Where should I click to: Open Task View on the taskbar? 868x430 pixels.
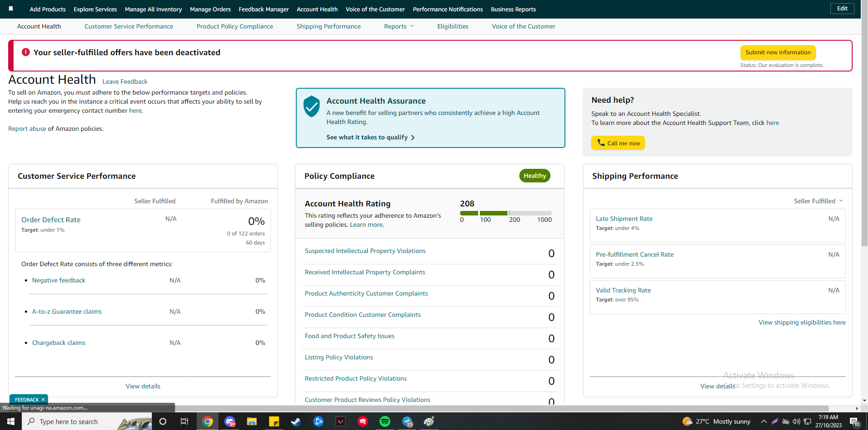185,421
